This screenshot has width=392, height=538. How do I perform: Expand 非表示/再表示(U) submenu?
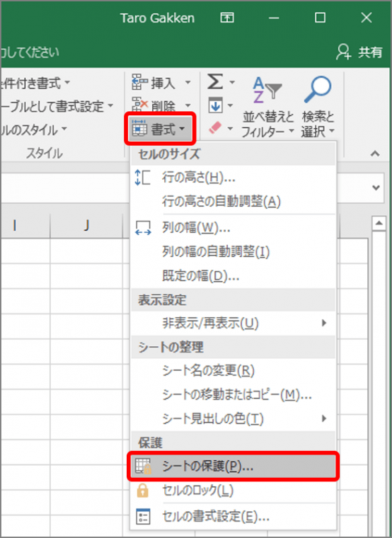(234, 323)
